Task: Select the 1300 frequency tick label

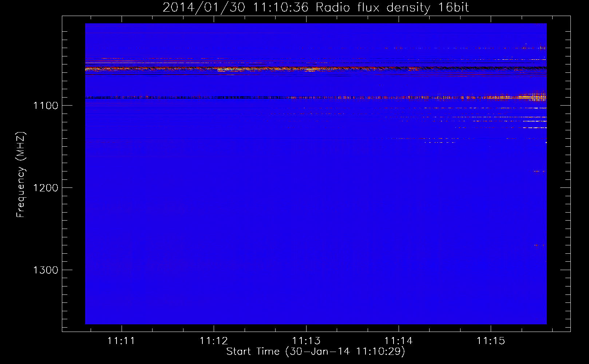Action: pyautogui.click(x=46, y=270)
